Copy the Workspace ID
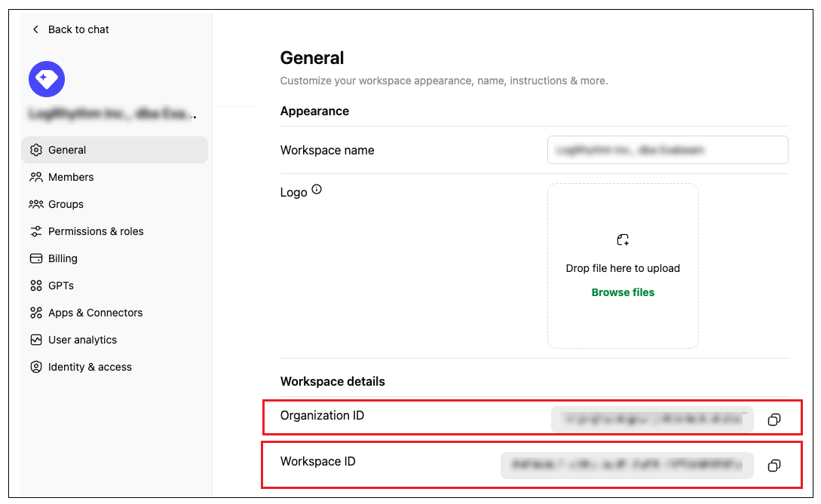 coord(774,466)
